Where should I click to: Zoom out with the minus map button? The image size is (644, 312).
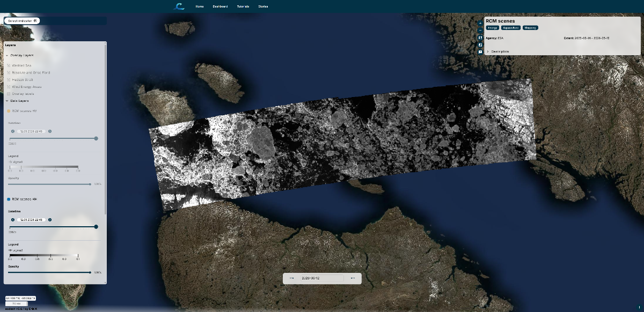click(480, 31)
